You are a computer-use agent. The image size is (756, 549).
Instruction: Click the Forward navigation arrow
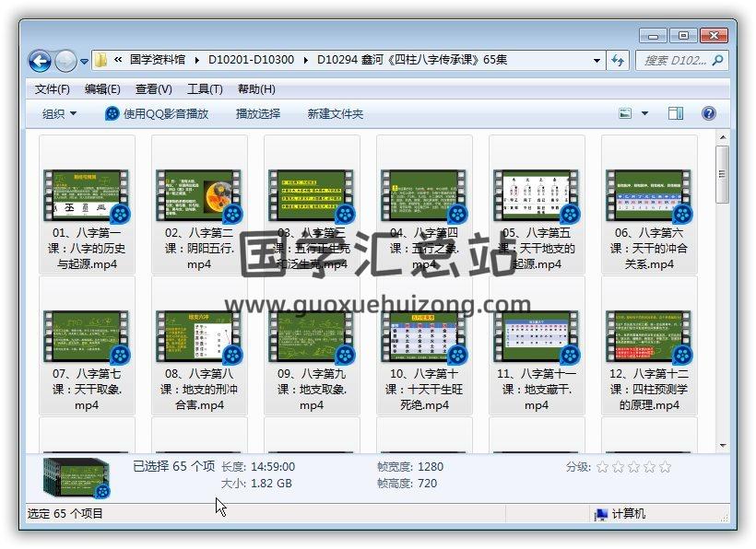tap(66, 61)
